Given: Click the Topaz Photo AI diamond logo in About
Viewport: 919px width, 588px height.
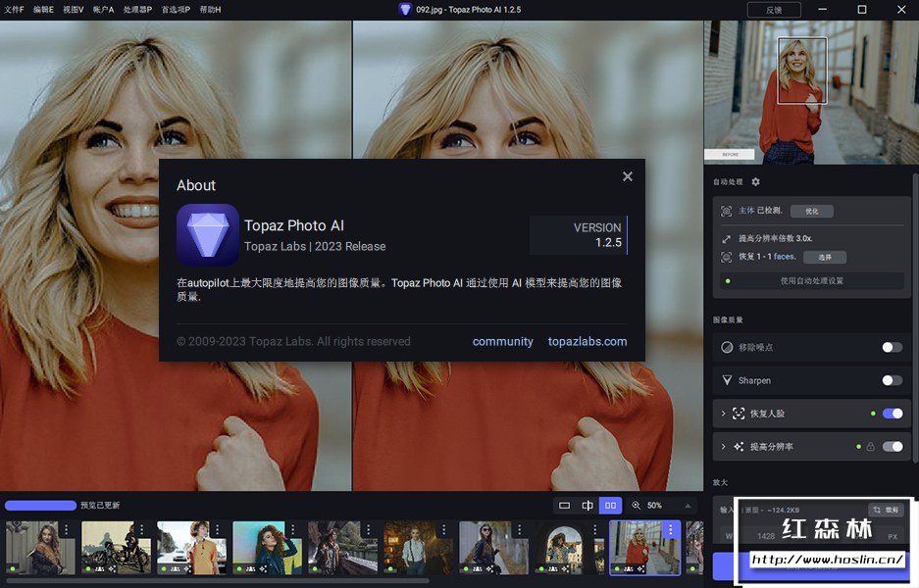Looking at the screenshot, I should pyautogui.click(x=208, y=235).
